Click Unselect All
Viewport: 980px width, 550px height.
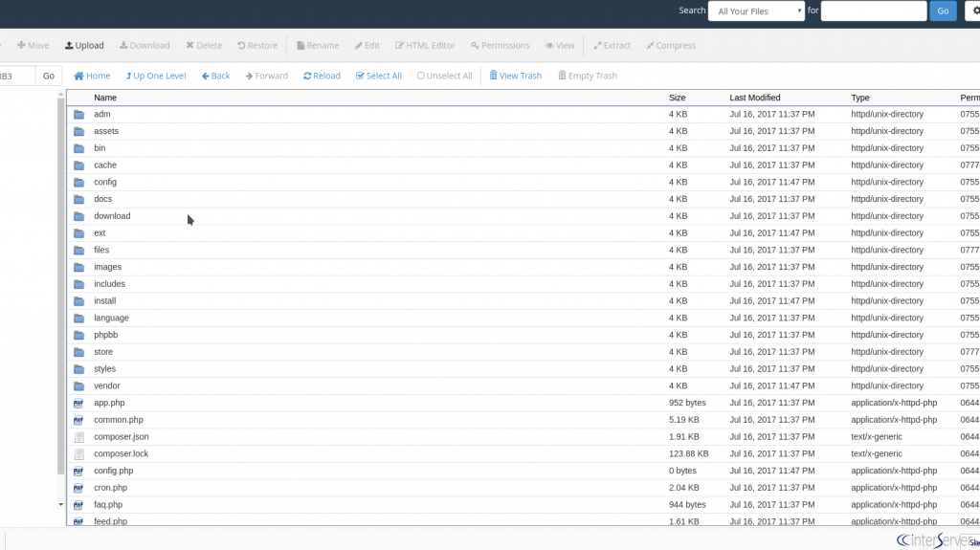[444, 76]
